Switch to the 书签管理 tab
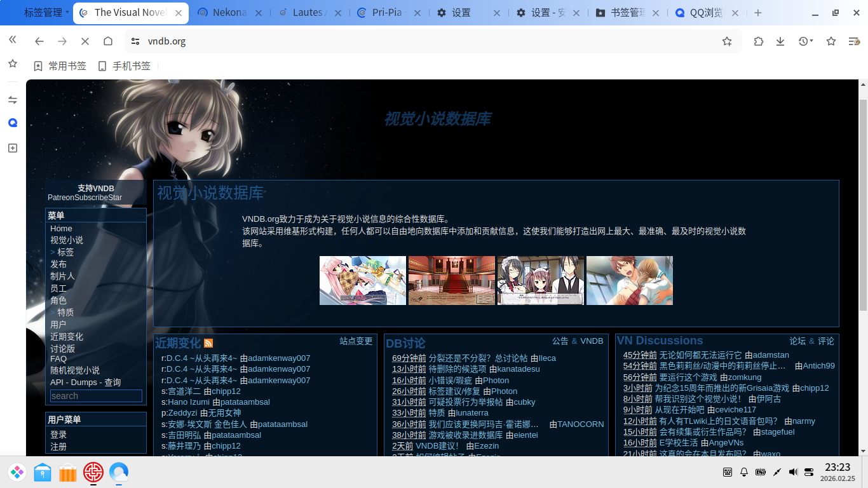The image size is (868, 488). pos(627,13)
